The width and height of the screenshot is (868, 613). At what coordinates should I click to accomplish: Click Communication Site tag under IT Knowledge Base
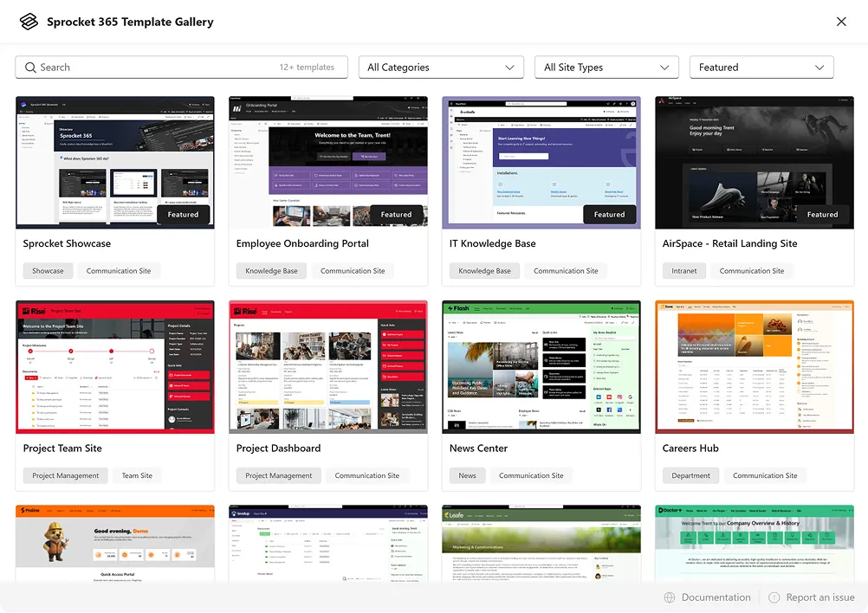click(566, 271)
